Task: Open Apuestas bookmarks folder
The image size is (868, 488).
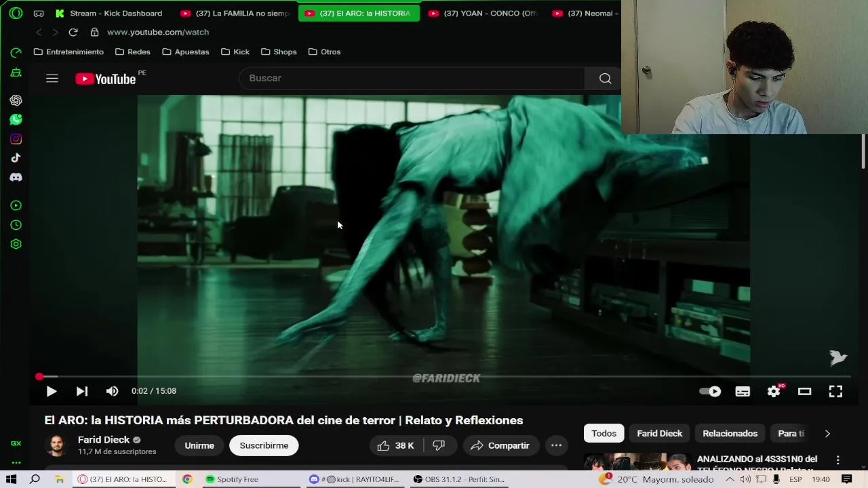Action: pos(186,52)
